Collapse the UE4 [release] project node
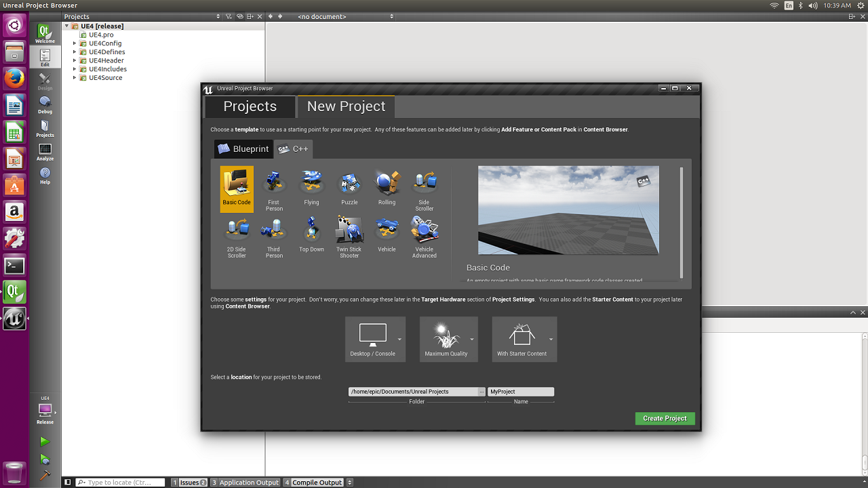The width and height of the screenshot is (868, 488). pyautogui.click(x=66, y=26)
